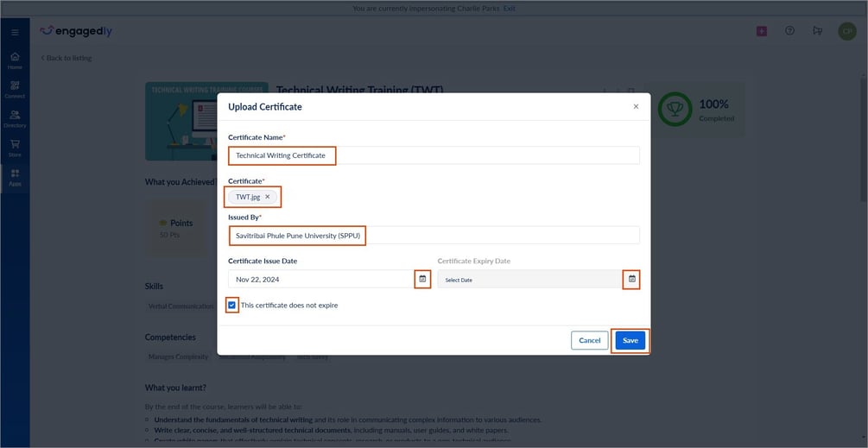Open the announcements megaphone icon

click(817, 31)
